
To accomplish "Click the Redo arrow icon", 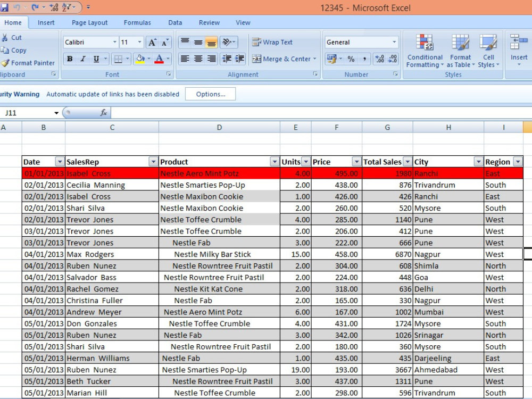I will [x=34, y=7].
